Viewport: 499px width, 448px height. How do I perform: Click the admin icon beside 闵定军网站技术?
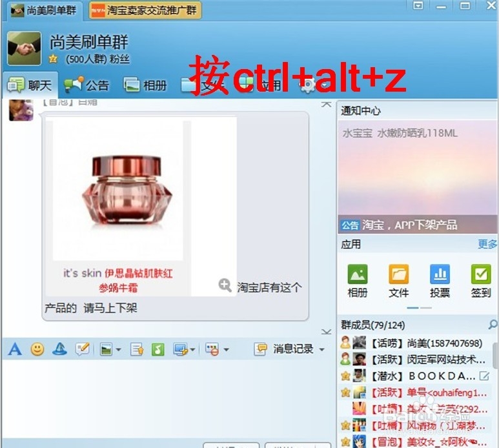tap(345, 360)
